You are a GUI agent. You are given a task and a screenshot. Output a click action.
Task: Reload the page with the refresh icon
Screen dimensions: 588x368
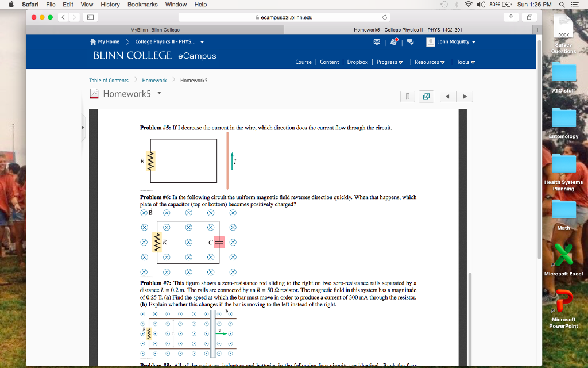[x=384, y=17]
